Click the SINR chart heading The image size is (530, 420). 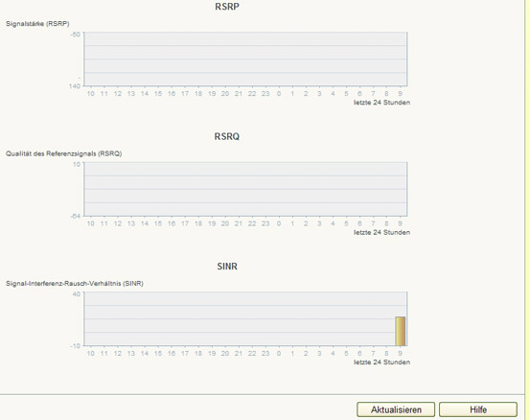click(x=227, y=267)
